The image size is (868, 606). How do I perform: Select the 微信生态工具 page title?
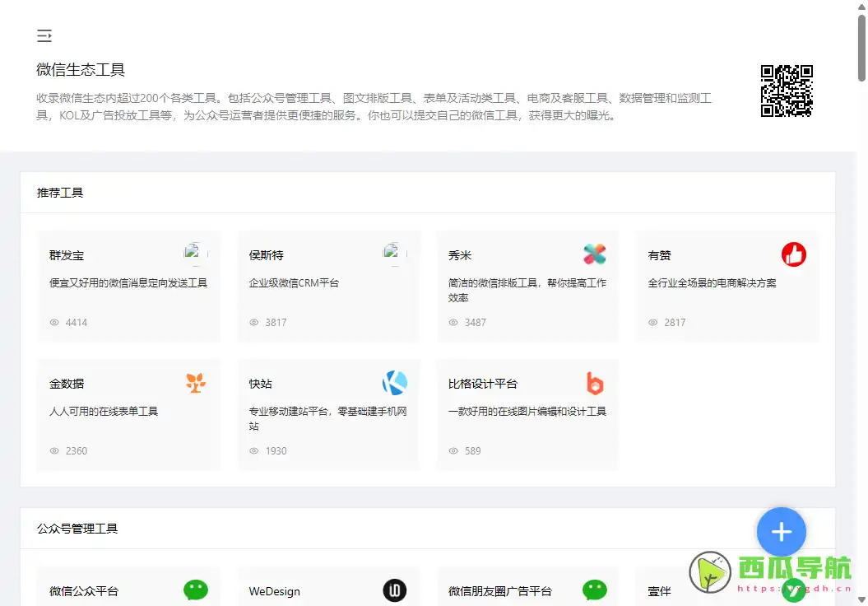click(x=80, y=70)
